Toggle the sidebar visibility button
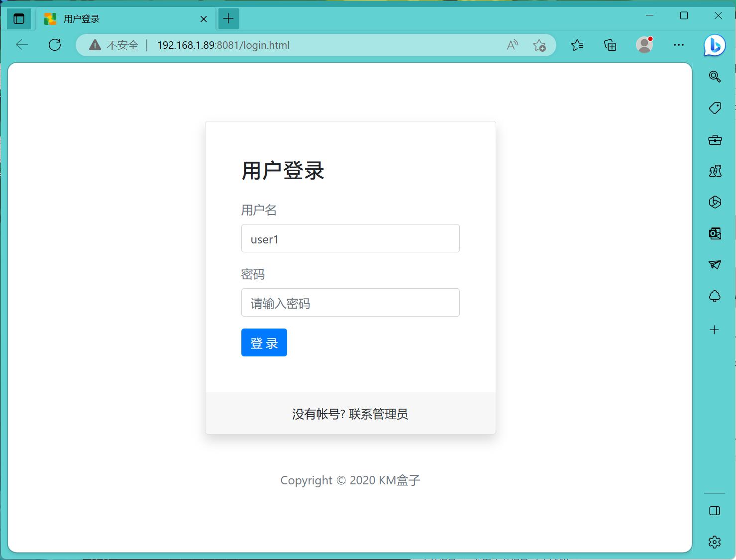736x560 pixels. point(715,511)
